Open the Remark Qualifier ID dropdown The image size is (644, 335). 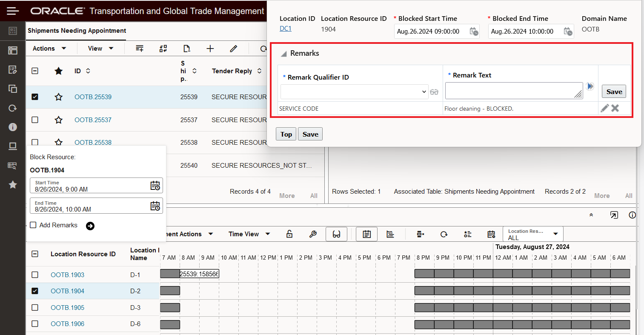(x=354, y=92)
